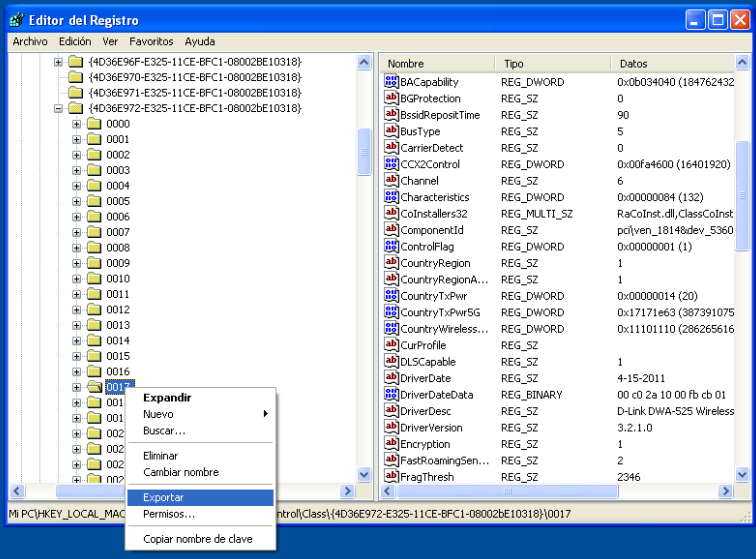Sort values by the Tipo column header
Image resolution: width=756 pixels, height=559 pixels.
point(513,63)
